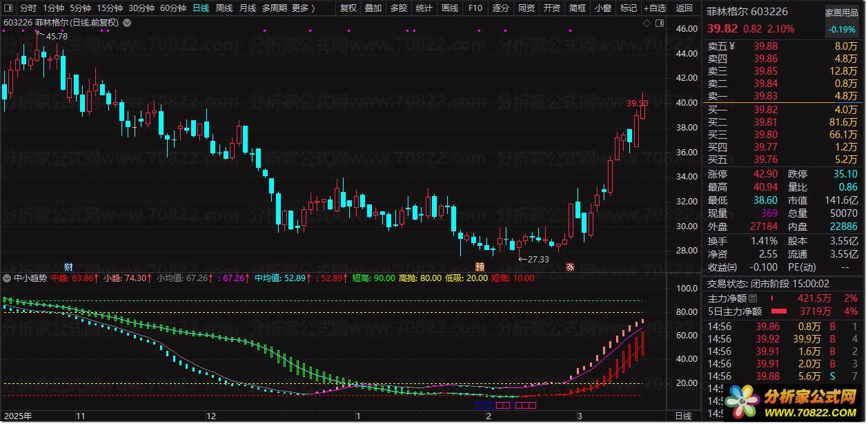This screenshot has height=424, width=868.
Task: Click the 预 forecast marker on the chart
Action: coord(480,267)
